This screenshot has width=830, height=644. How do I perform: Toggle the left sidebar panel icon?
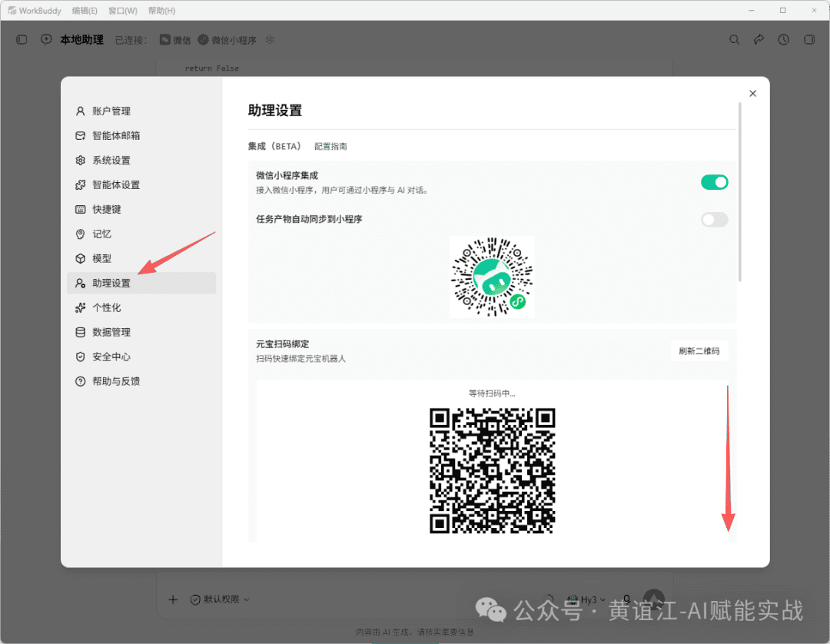(x=22, y=40)
